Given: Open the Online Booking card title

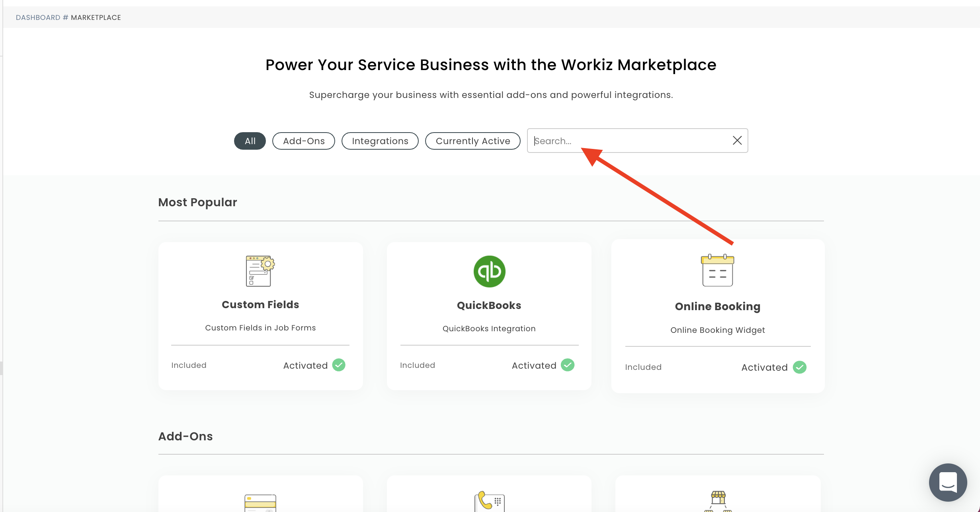Looking at the screenshot, I should tap(717, 307).
